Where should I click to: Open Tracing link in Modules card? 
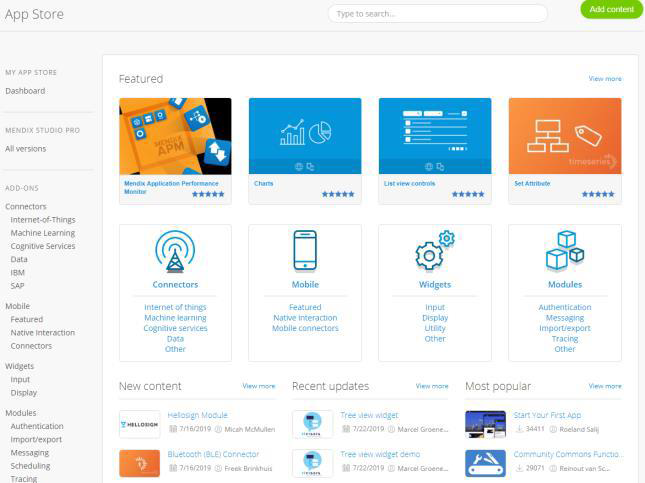click(565, 339)
